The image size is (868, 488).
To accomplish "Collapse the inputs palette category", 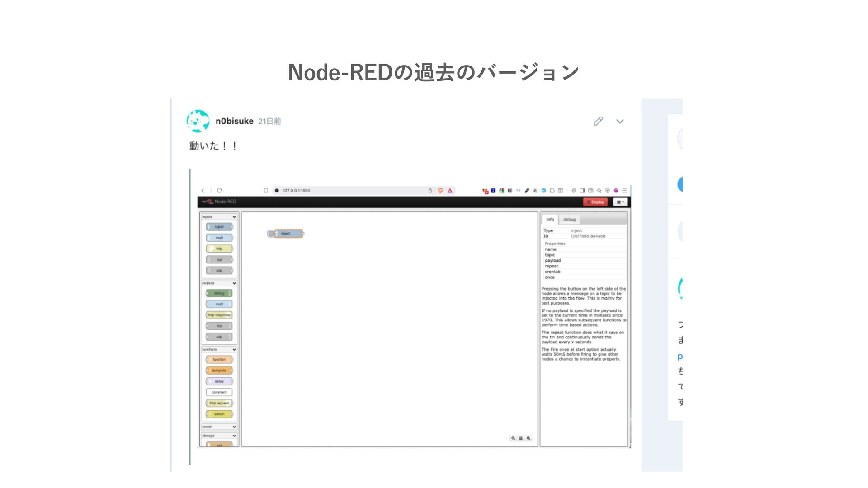I will pyautogui.click(x=234, y=217).
